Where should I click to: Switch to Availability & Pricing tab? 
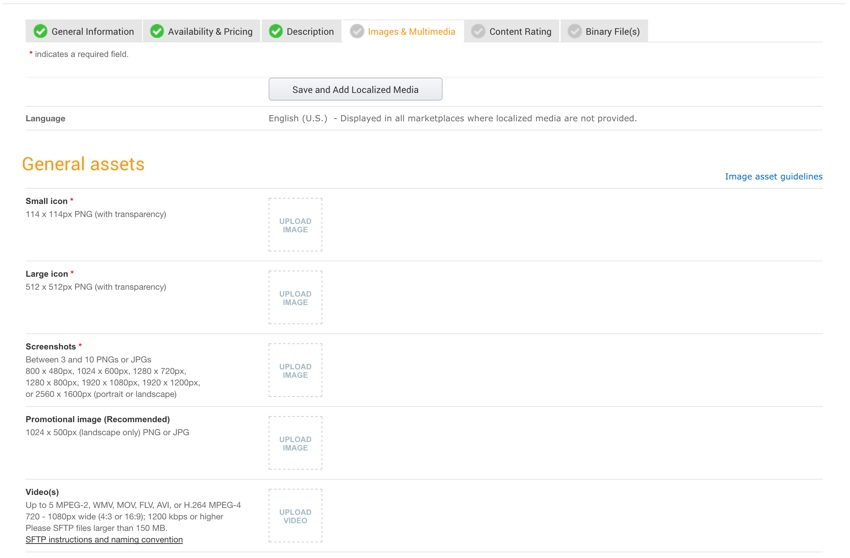(202, 31)
